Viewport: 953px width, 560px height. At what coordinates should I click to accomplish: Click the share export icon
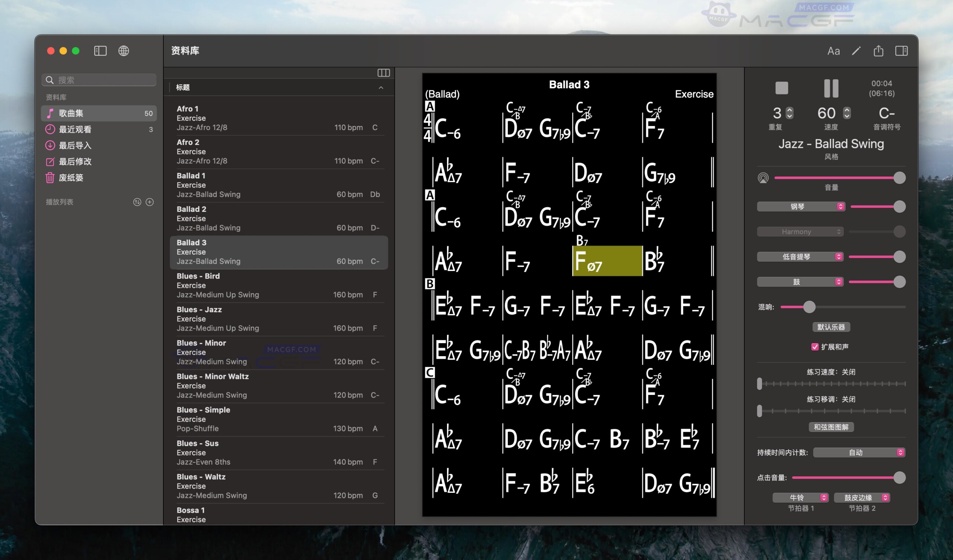(x=878, y=51)
